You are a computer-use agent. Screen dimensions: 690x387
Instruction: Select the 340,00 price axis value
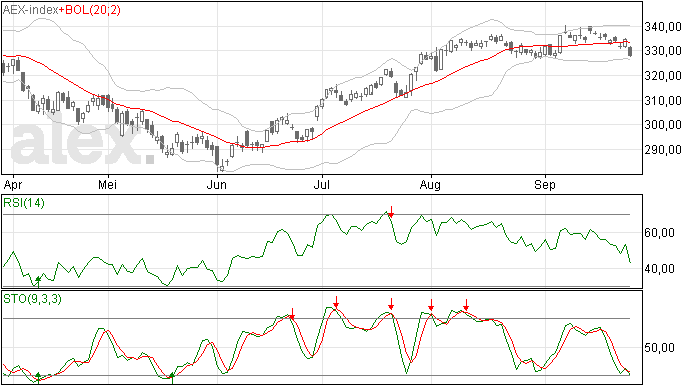[x=663, y=27]
